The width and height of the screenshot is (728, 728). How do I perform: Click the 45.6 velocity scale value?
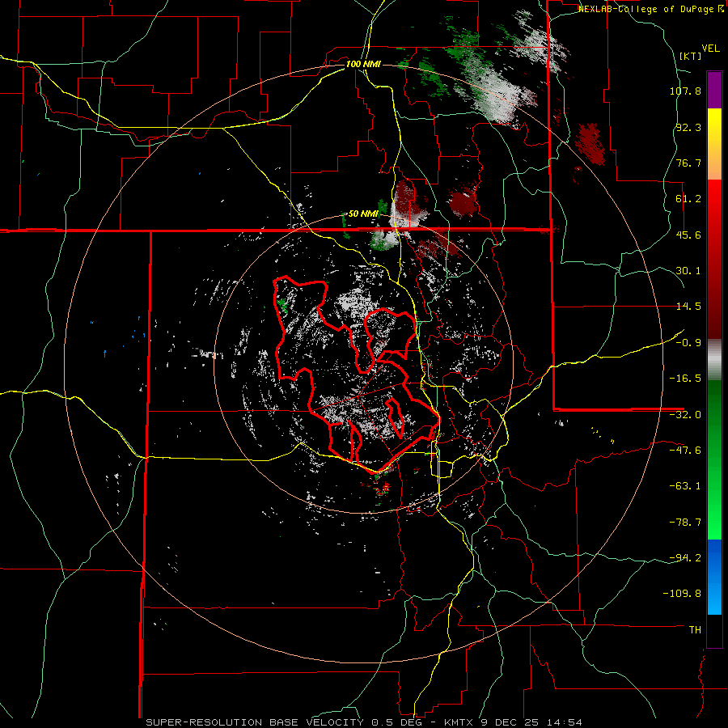click(688, 235)
